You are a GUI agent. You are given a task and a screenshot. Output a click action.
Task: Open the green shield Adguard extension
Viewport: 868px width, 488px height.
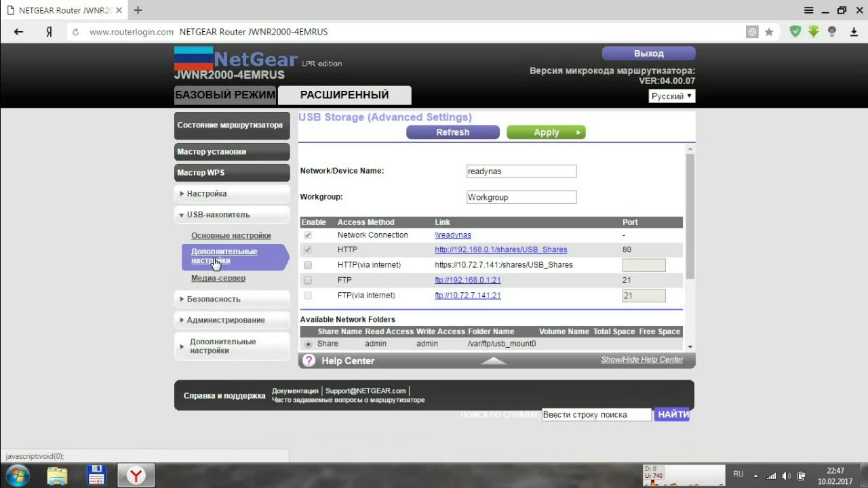click(795, 31)
